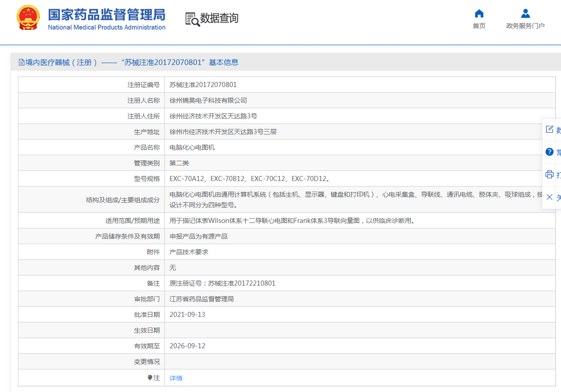
Task: Select approval date 2021-09-13
Action: pos(187,315)
